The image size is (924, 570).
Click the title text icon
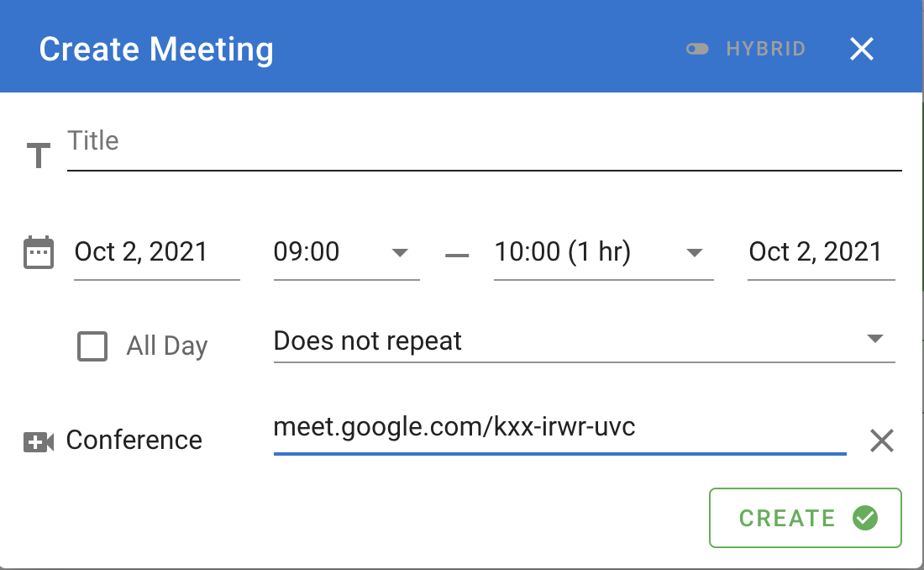[x=39, y=156]
